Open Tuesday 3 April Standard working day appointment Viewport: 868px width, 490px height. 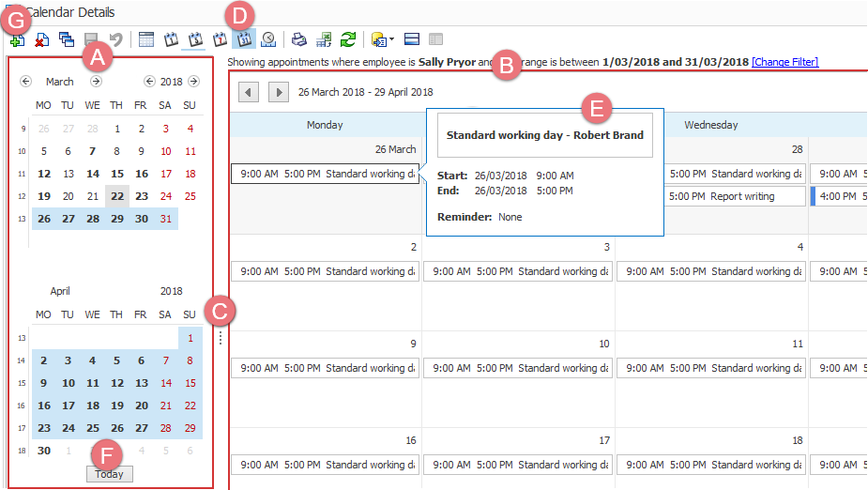coord(518,271)
